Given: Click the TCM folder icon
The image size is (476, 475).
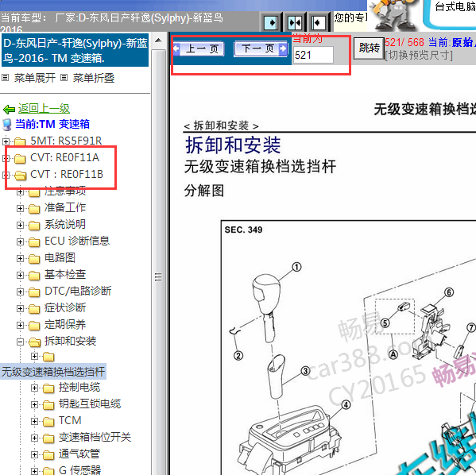Looking at the screenshot, I should [x=48, y=422].
